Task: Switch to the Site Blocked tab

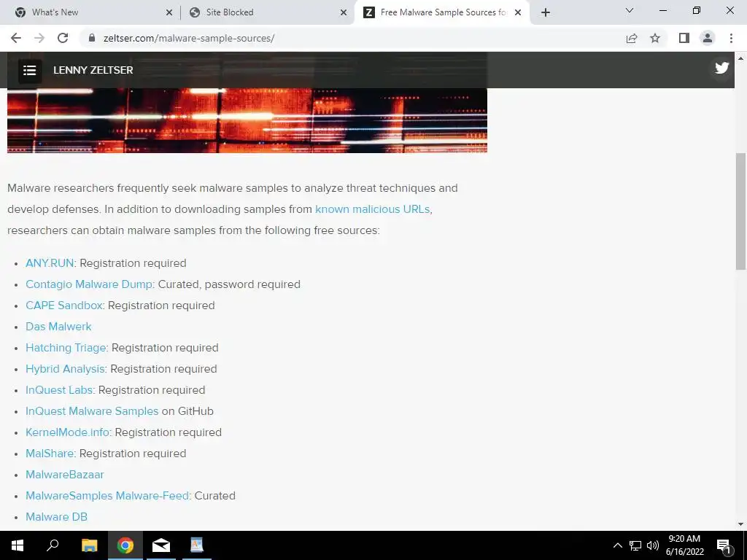Action: (267, 12)
